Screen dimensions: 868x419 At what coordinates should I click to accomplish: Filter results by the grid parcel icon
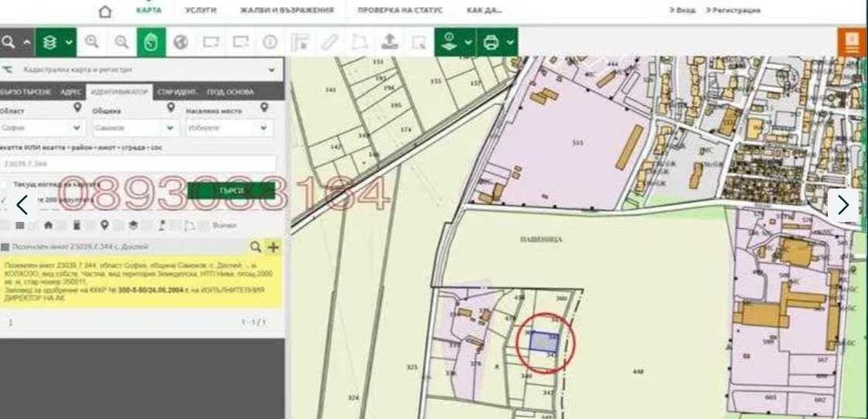(20, 226)
